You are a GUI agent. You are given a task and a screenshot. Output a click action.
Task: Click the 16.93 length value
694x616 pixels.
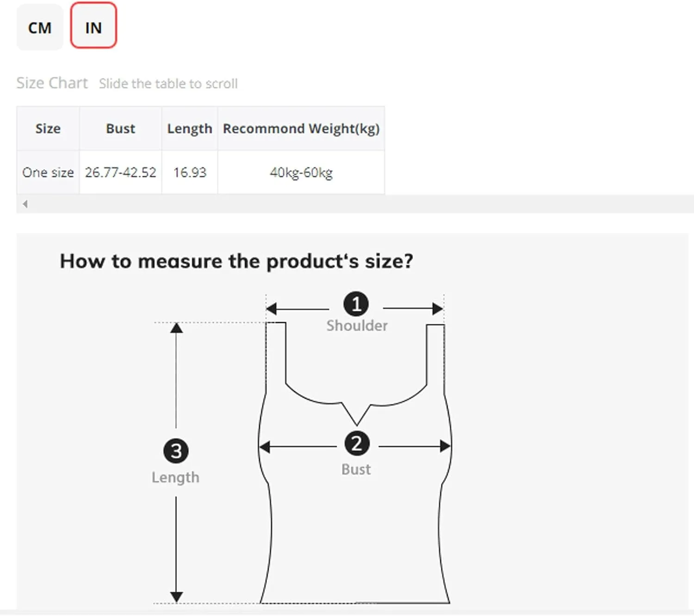coord(190,172)
